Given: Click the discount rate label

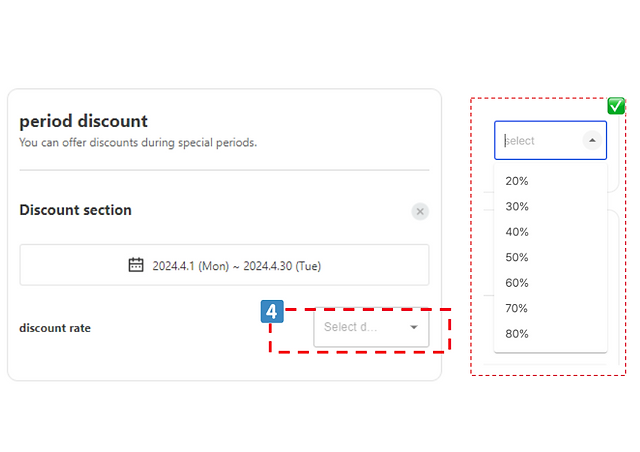Looking at the screenshot, I should point(55,328).
